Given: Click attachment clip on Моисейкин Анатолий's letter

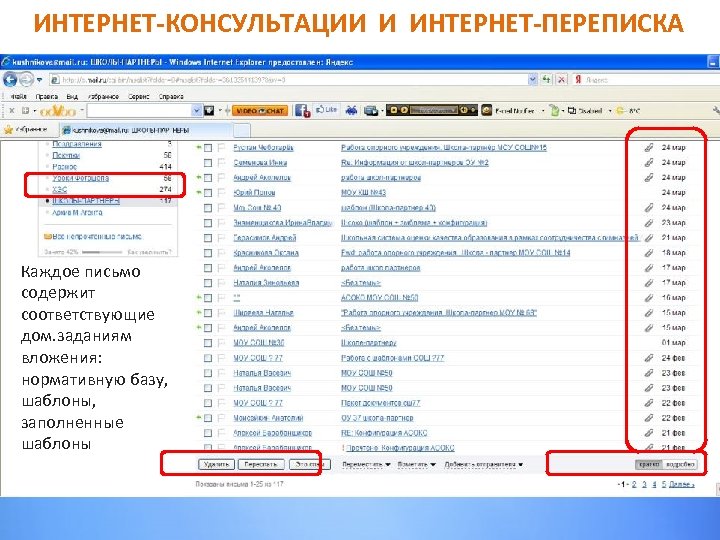Looking at the screenshot, I should click(x=648, y=418).
